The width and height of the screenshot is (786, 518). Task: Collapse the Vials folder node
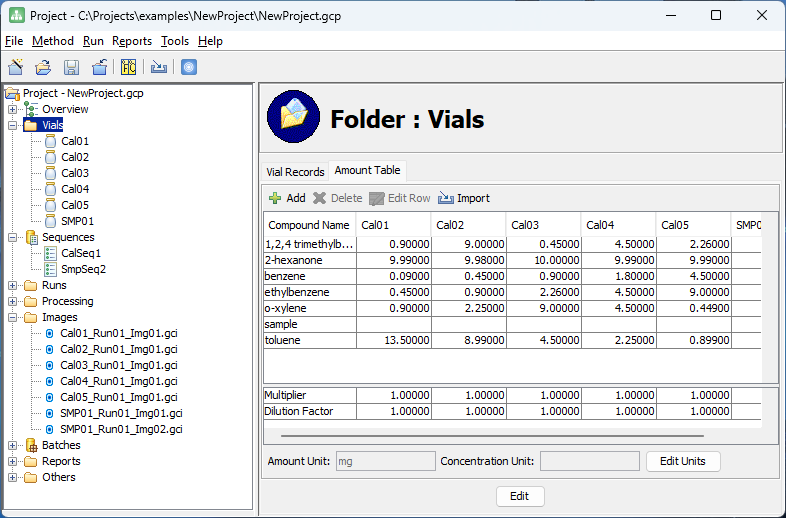pos(12,125)
